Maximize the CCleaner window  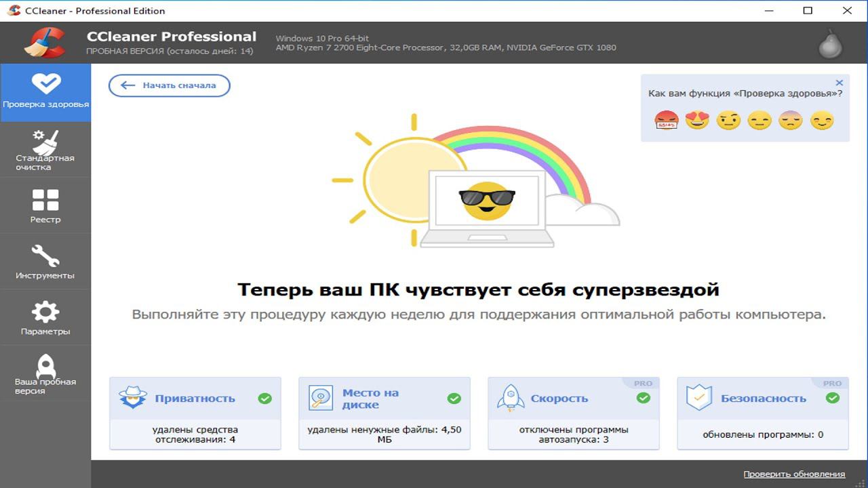pyautogui.click(x=808, y=11)
